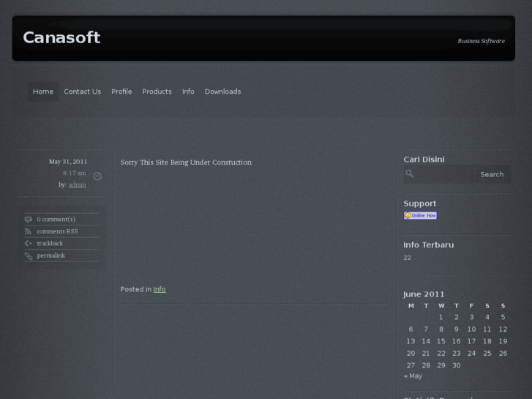Viewport: 532px width, 399px height.
Task: Go to the Contact Us page
Action: pyautogui.click(x=82, y=92)
